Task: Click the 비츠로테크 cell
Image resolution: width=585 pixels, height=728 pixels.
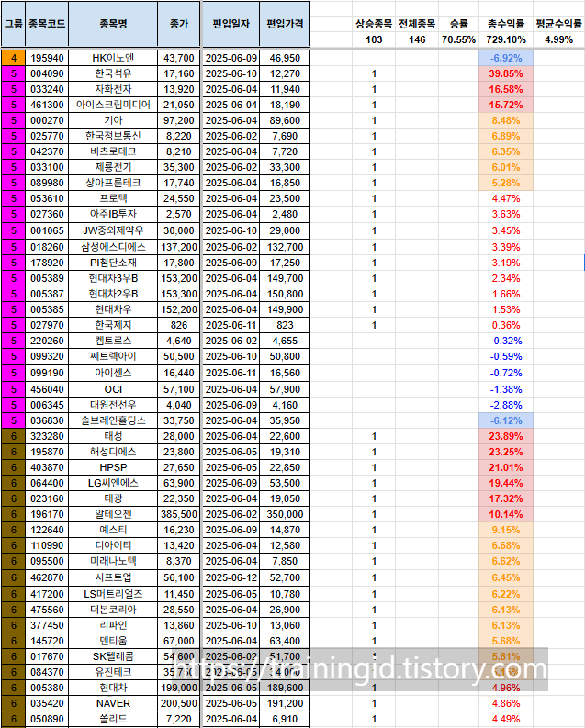Action: (x=113, y=151)
